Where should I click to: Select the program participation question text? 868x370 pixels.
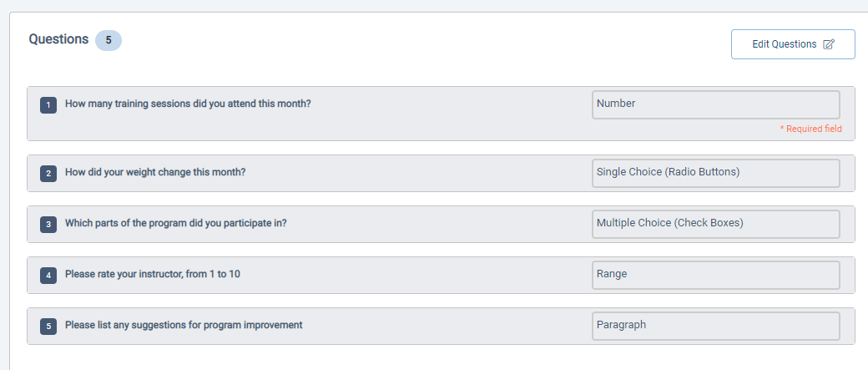176,224
